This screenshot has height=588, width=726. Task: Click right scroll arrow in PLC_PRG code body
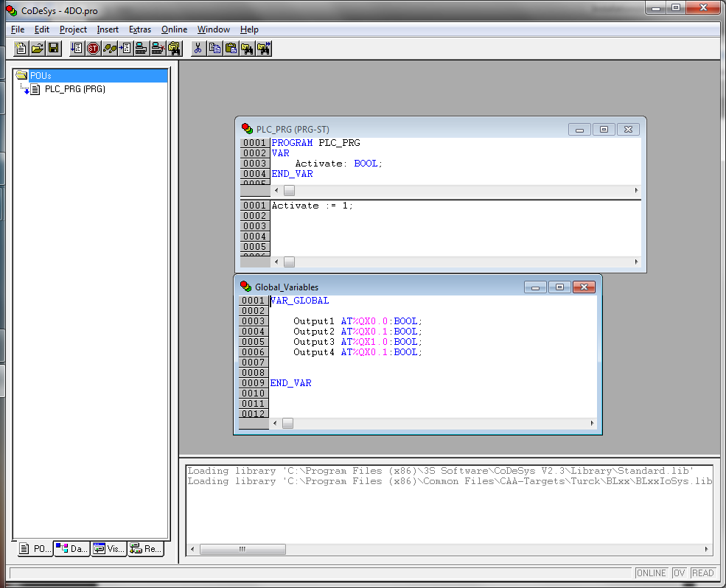coord(636,262)
